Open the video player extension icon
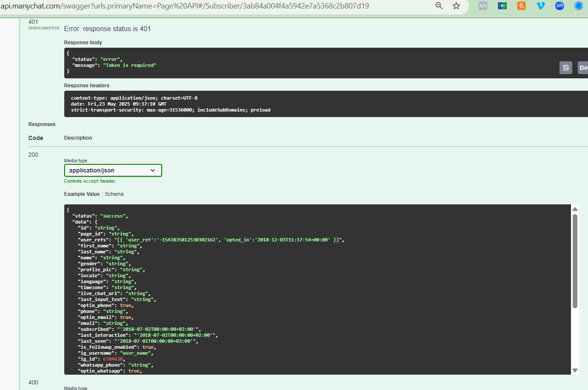The height and width of the screenshot is (390, 588). [502, 6]
